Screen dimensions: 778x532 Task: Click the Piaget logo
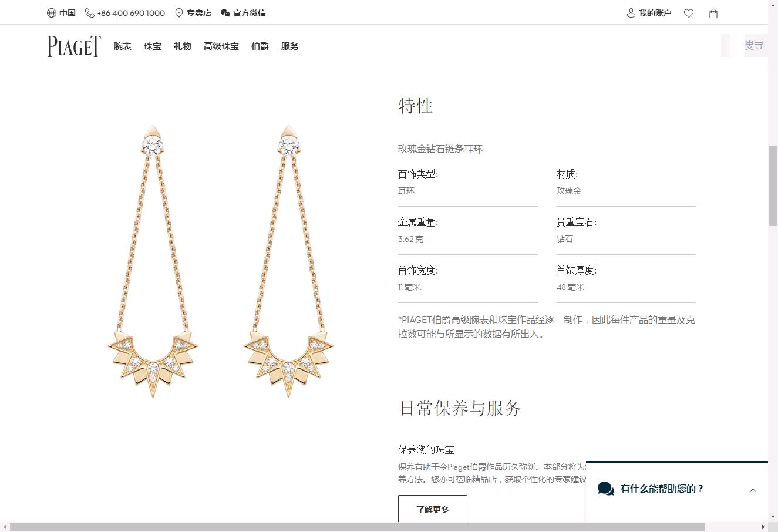[74, 46]
